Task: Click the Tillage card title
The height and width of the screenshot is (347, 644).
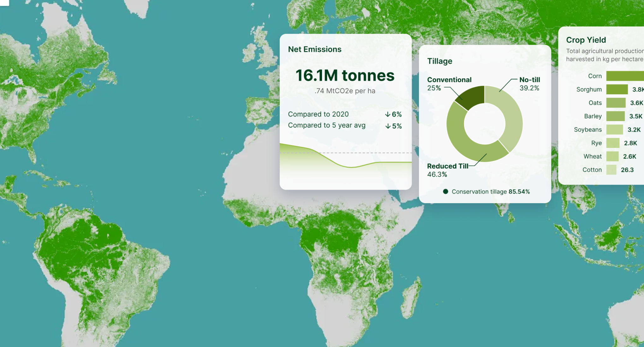Action: (x=440, y=61)
